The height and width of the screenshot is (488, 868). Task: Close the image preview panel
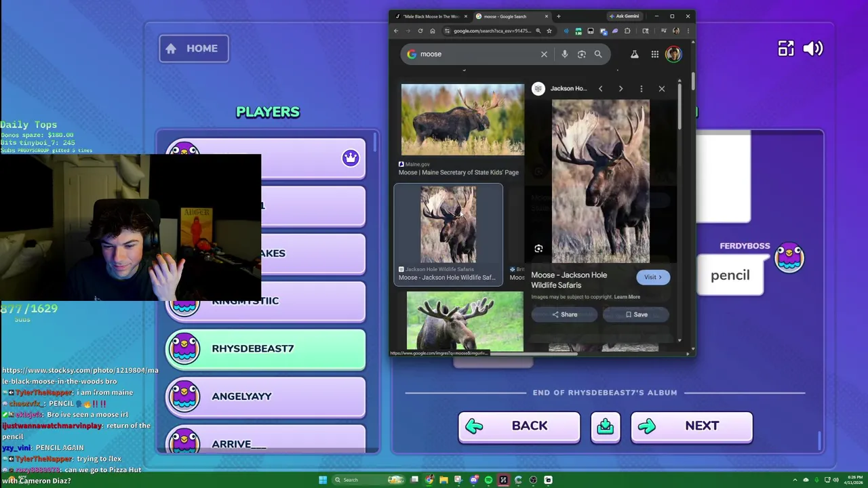(662, 89)
